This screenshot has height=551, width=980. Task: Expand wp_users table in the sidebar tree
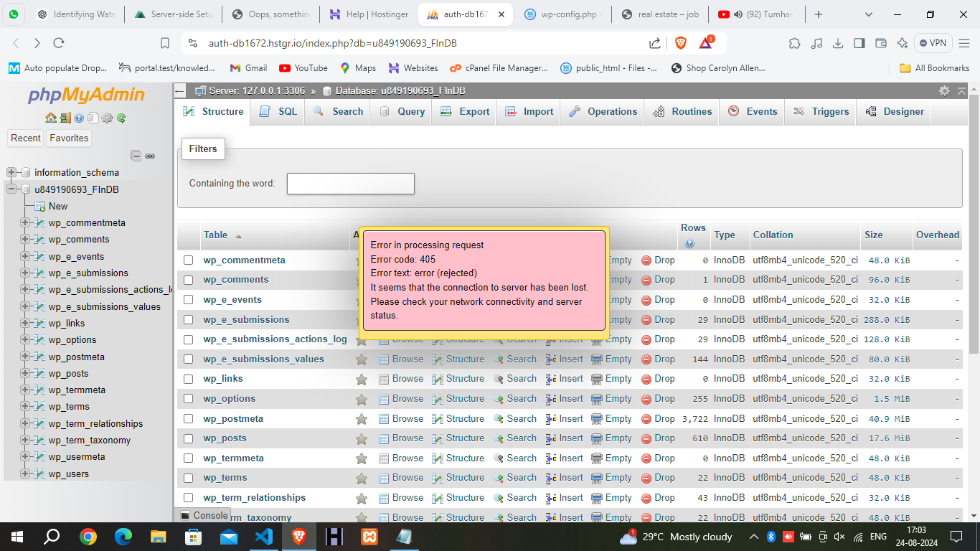click(25, 474)
